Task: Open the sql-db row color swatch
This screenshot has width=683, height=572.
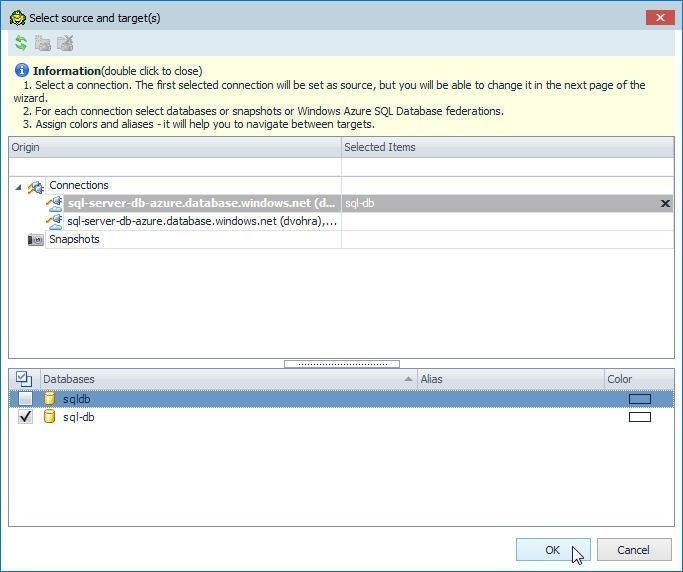Action: coord(640,417)
